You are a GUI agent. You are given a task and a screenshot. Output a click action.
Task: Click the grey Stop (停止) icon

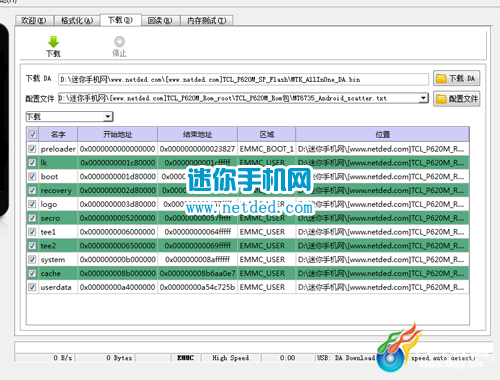(x=119, y=42)
